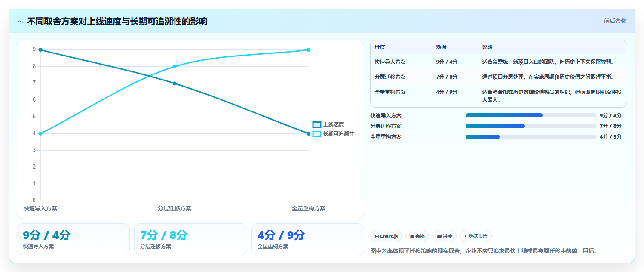Click the card title 不同取舍方案对上线速度与长期可追溯性的影响

click(117, 22)
